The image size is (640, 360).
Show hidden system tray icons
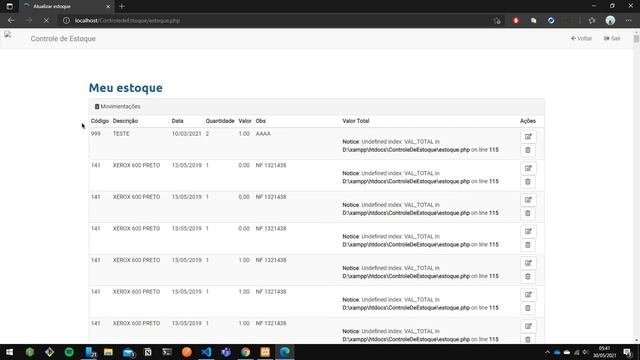[547, 352]
